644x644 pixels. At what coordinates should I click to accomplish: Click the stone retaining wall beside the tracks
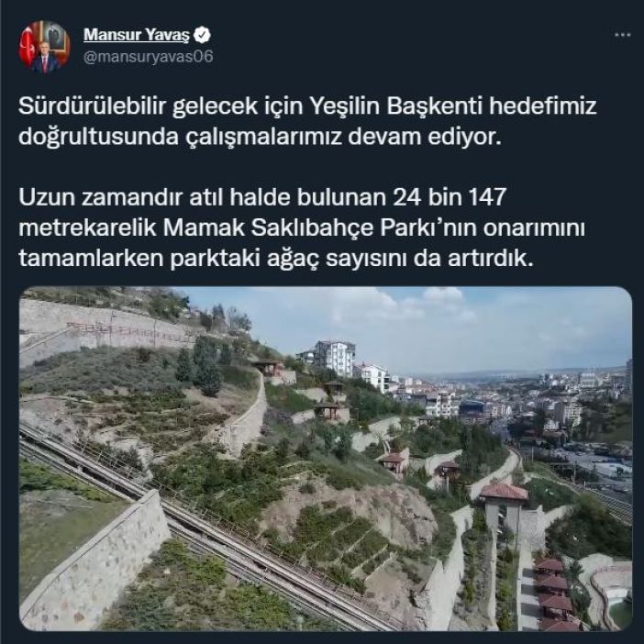[95, 554]
